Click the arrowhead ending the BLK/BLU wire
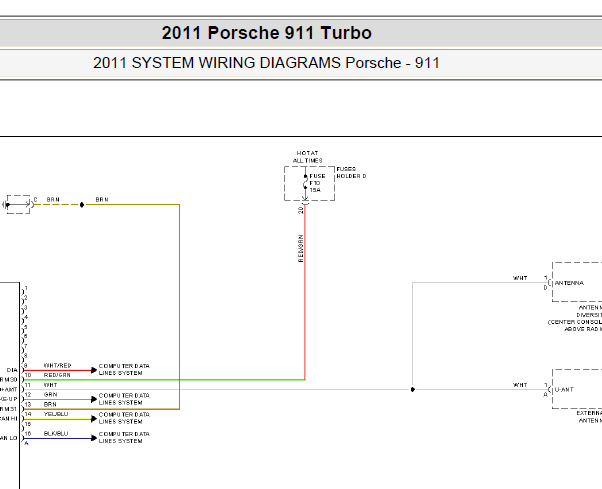The width and height of the screenshot is (602, 489). pyautogui.click(x=94, y=438)
